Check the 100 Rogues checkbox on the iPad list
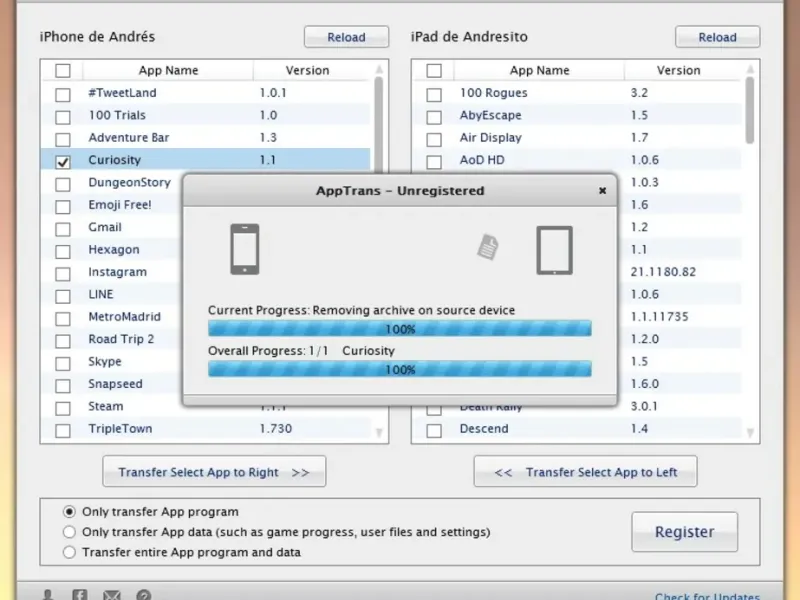The image size is (800, 600). coord(434,94)
